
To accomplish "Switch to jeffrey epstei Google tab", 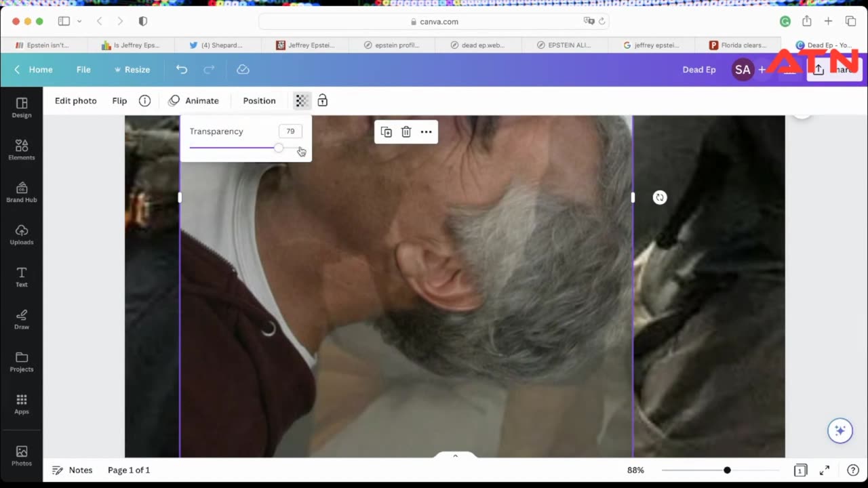I will click(652, 45).
